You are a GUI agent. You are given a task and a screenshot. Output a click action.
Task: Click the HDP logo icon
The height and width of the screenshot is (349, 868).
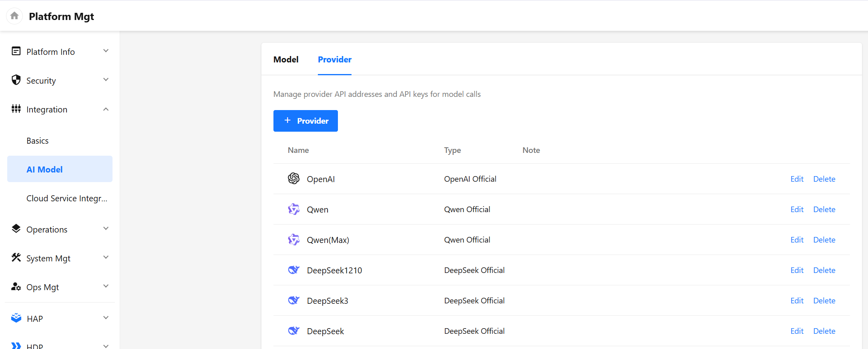coord(16,346)
